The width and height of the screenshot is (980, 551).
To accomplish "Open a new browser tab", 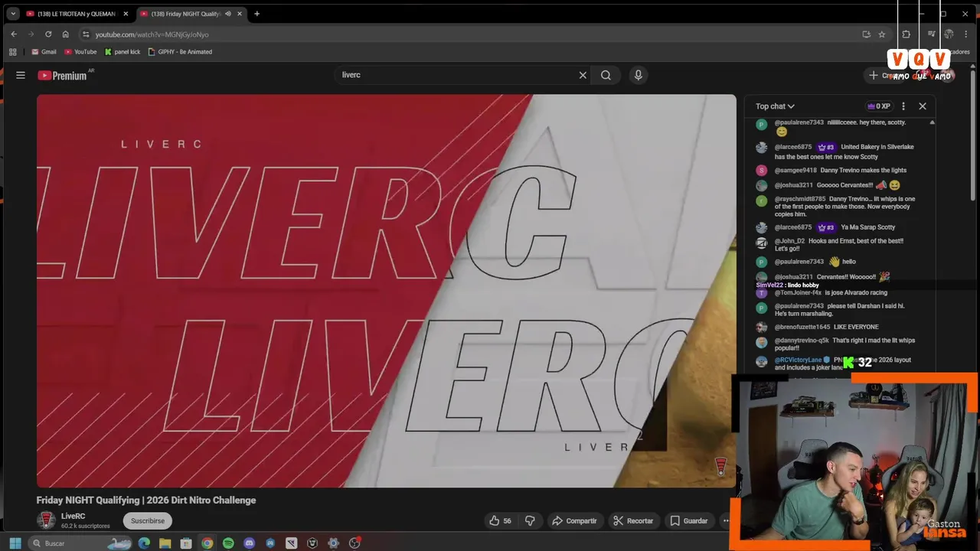I will click(x=256, y=14).
